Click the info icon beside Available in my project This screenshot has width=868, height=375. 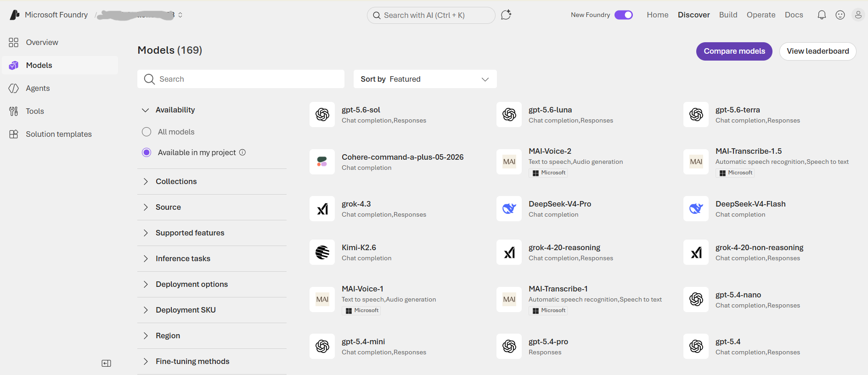pos(242,152)
